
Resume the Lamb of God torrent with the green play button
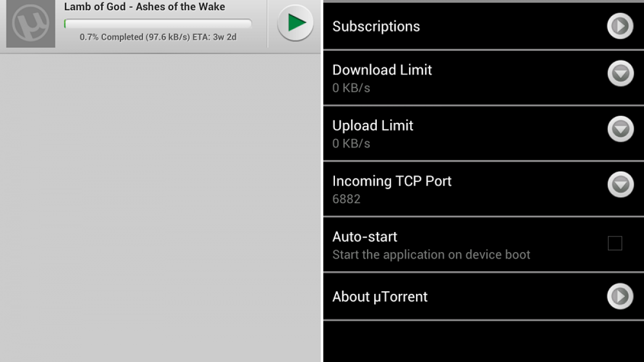pos(295,23)
